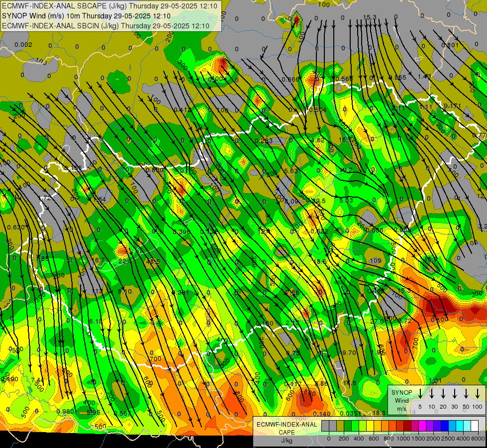Click the SBCIN title line at top
Screen dimensions: 487x448
pyautogui.click(x=106, y=26)
